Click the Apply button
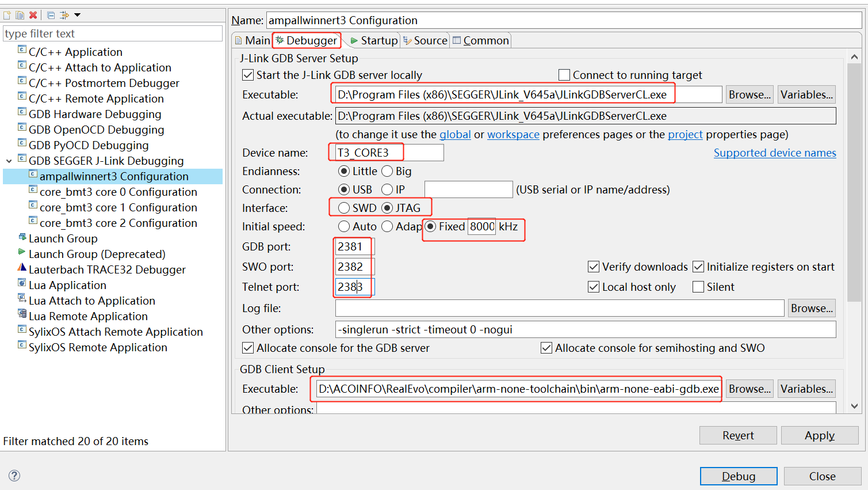 tap(820, 435)
